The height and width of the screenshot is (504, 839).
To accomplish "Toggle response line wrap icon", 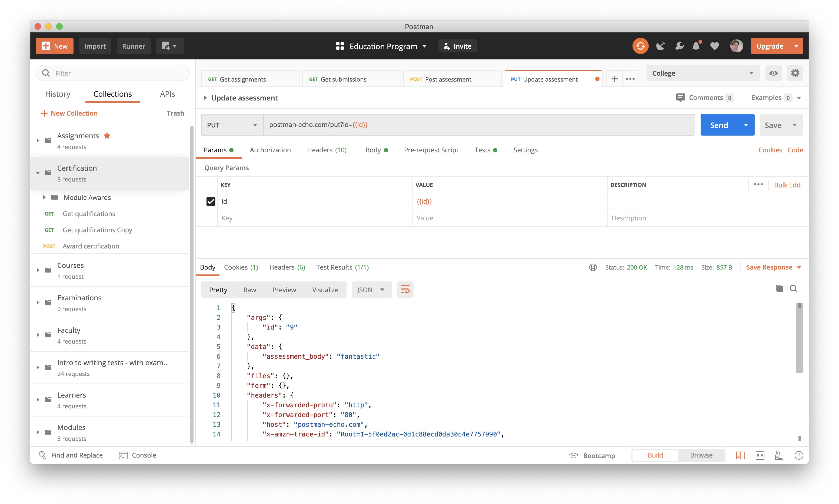I will coord(405,289).
